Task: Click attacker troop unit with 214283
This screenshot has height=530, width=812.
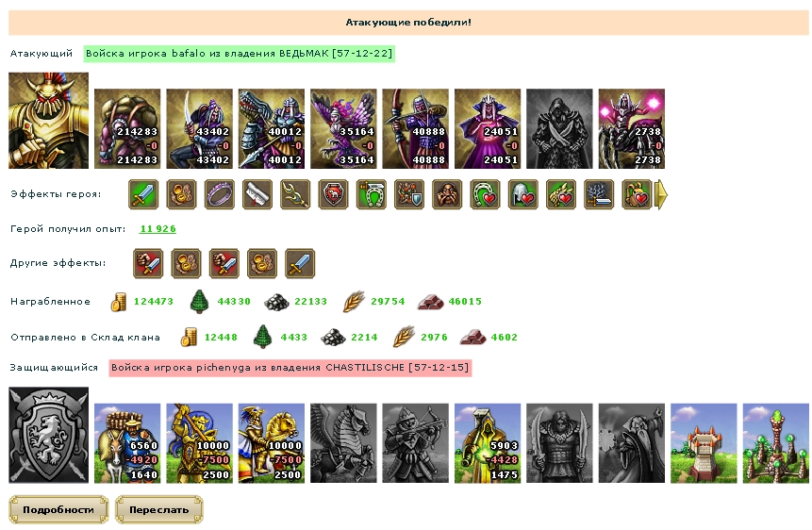Action: coord(127,128)
